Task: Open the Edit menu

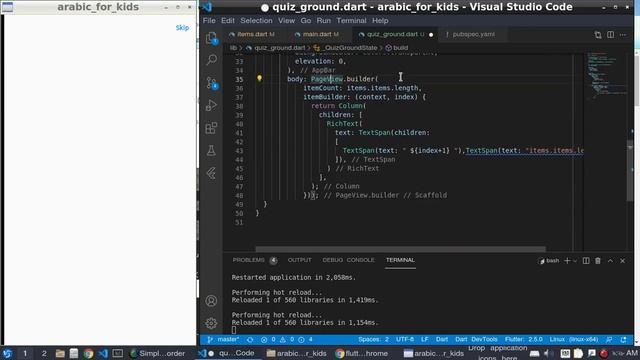Action: [228, 20]
